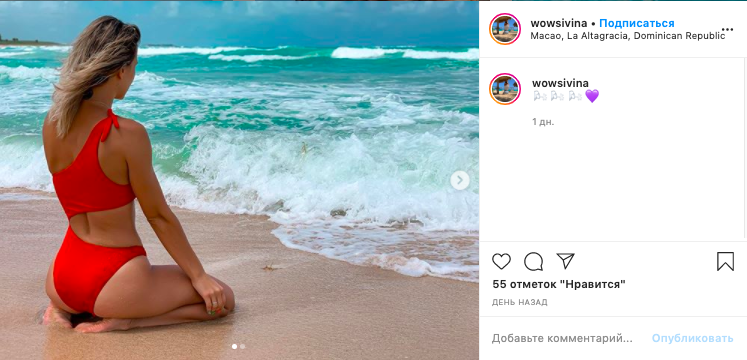Open wowsivina username in the caption
747x360 pixels.
[560, 83]
